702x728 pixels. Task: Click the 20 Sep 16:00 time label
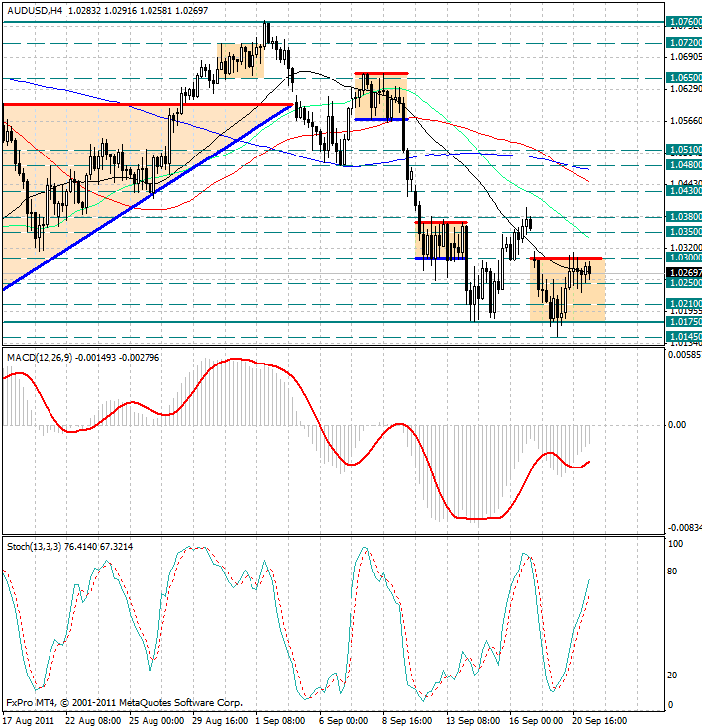pos(599,721)
